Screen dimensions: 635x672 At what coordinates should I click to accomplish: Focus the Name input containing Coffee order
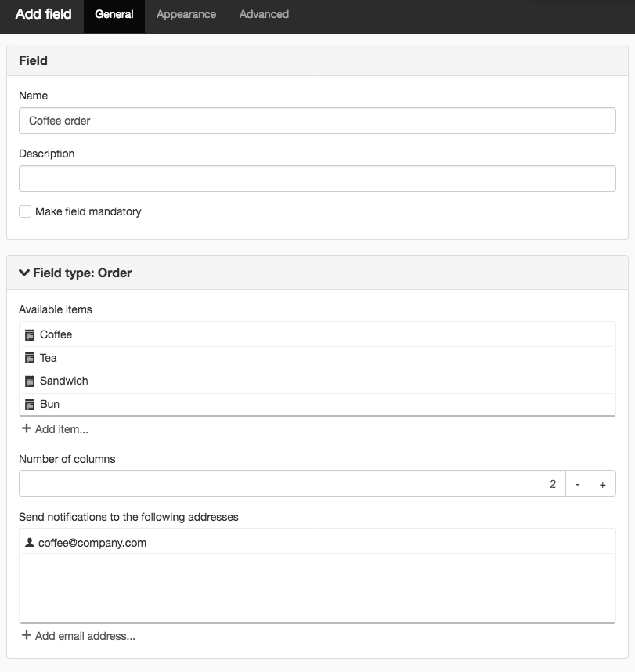(318, 121)
